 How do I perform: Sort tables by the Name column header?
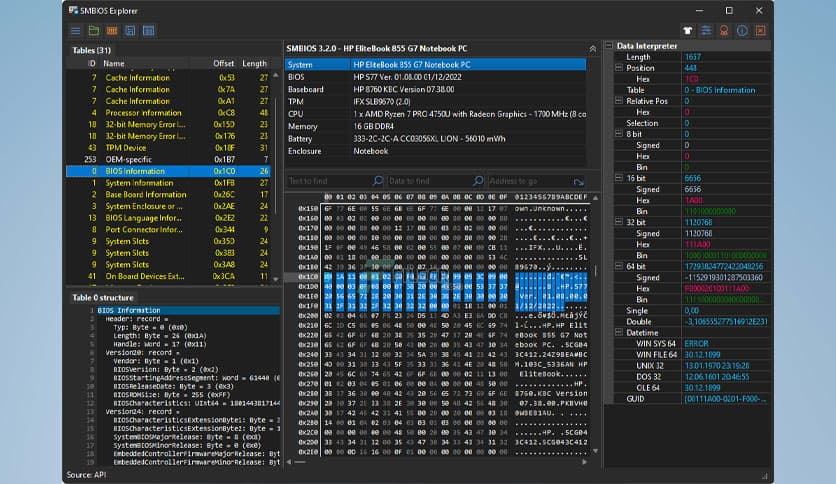point(114,63)
